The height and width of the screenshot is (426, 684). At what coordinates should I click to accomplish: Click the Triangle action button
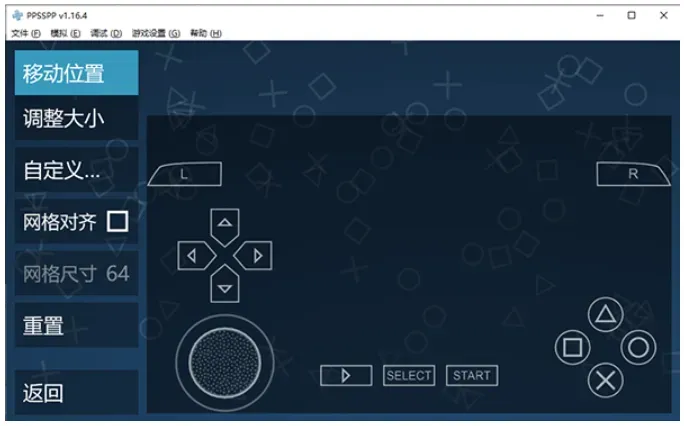pos(605,314)
